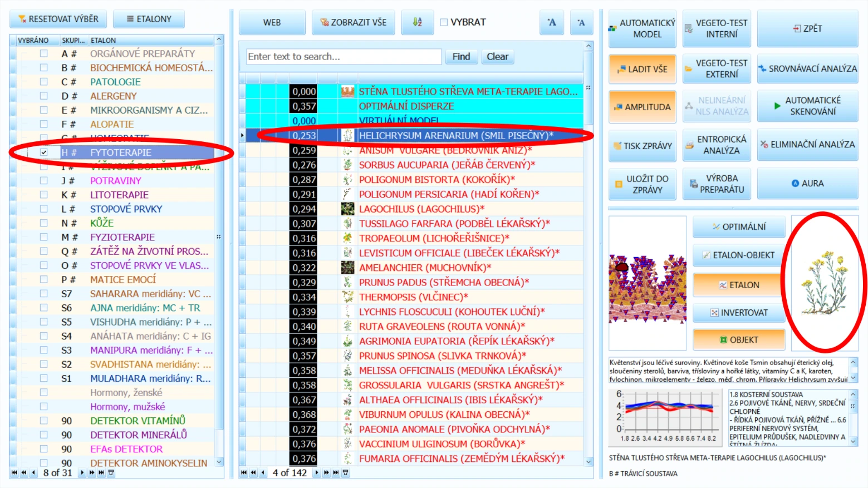Viewport: 868px width, 488px height.
Task: Start AUTOMATICKÉ SKENOVÁNÍ
Action: click(x=808, y=106)
